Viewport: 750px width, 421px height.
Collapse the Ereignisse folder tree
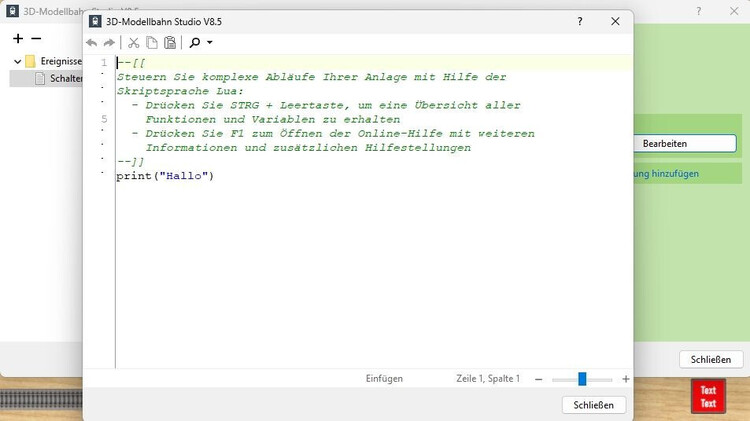(x=18, y=61)
